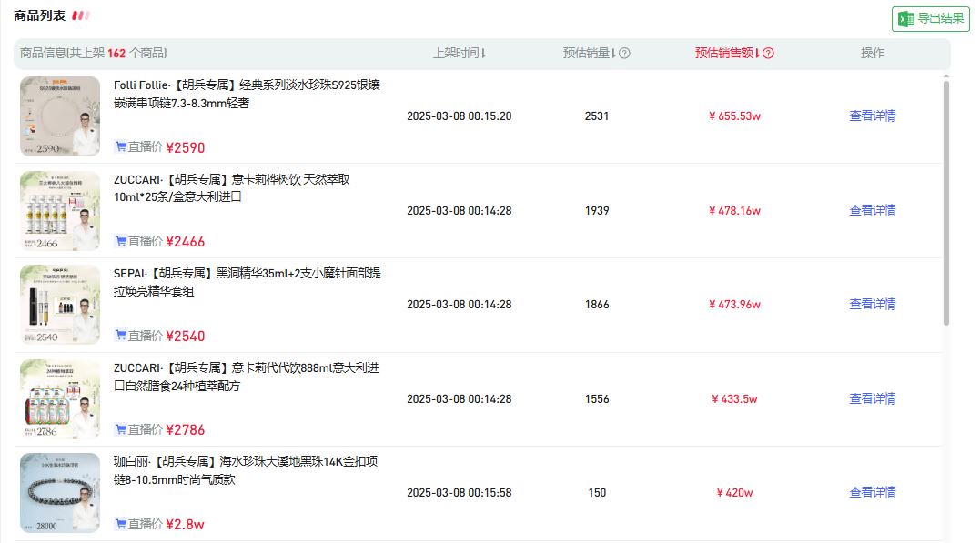Open 查看详情 for SEPAI 黑洞精华 set

point(872,305)
